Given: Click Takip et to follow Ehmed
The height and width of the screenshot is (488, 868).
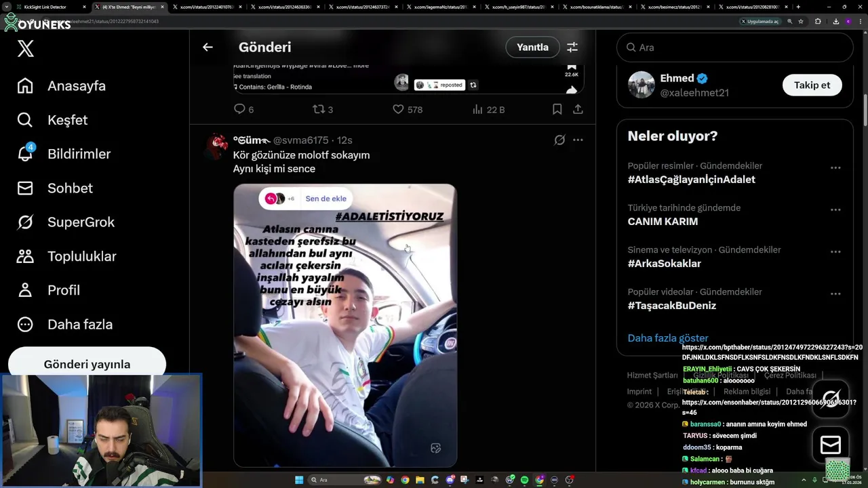Looking at the screenshot, I should [812, 85].
